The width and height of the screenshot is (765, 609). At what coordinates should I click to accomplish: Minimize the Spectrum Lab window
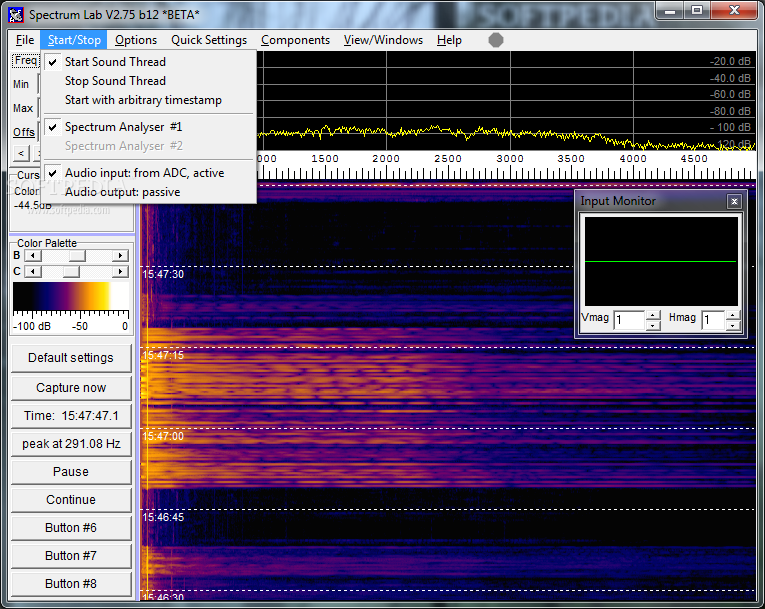tap(670, 11)
